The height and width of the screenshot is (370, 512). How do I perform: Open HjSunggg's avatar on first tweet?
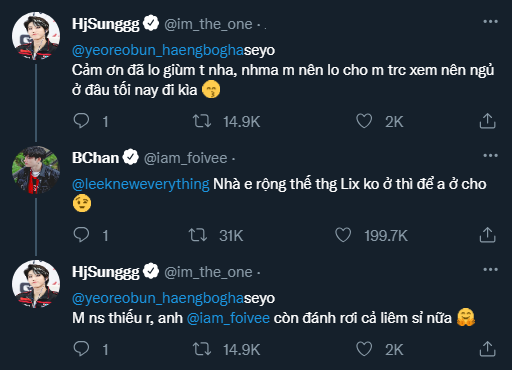[36, 36]
